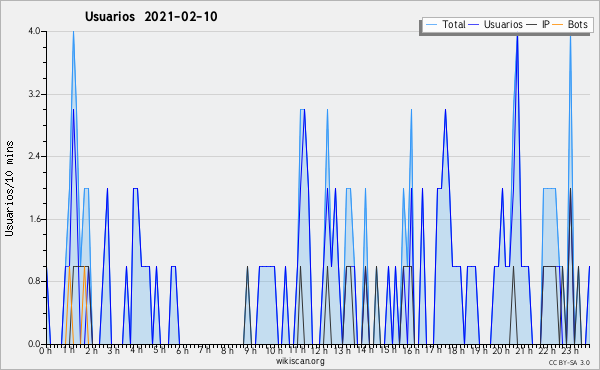Screen dimensions: 600x370
Task: Click the x-axis tick label '9 h'
Action: coord(251,351)
